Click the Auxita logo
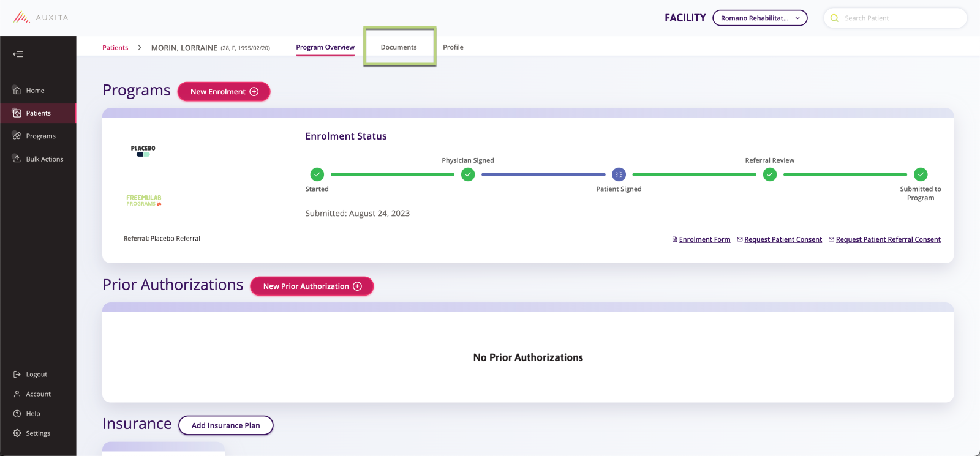The image size is (980, 456). point(40,18)
